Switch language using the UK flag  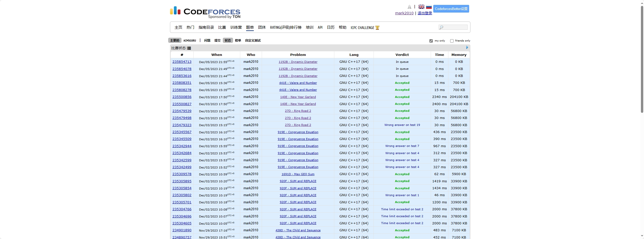(x=421, y=7)
